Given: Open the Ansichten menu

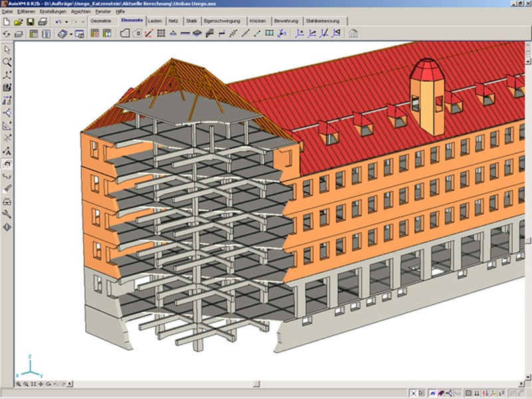Looking at the screenshot, I should (x=80, y=12).
